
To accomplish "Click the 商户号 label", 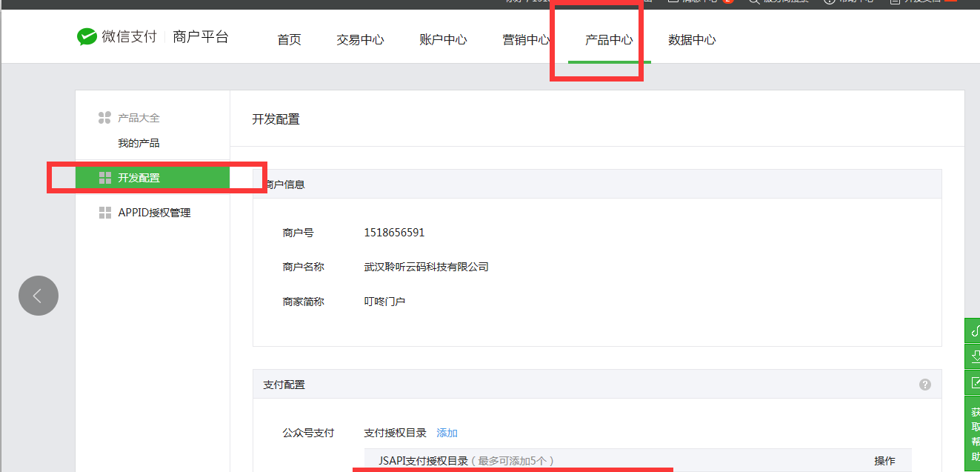I will click(x=298, y=233).
